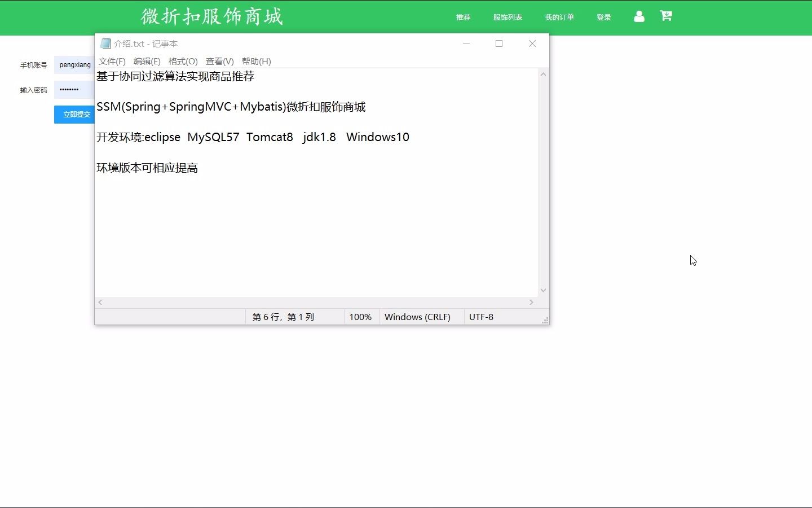The image size is (812, 508).
Task: Click the 第 6 行, 第 1 列 status entry
Action: [283, 317]
